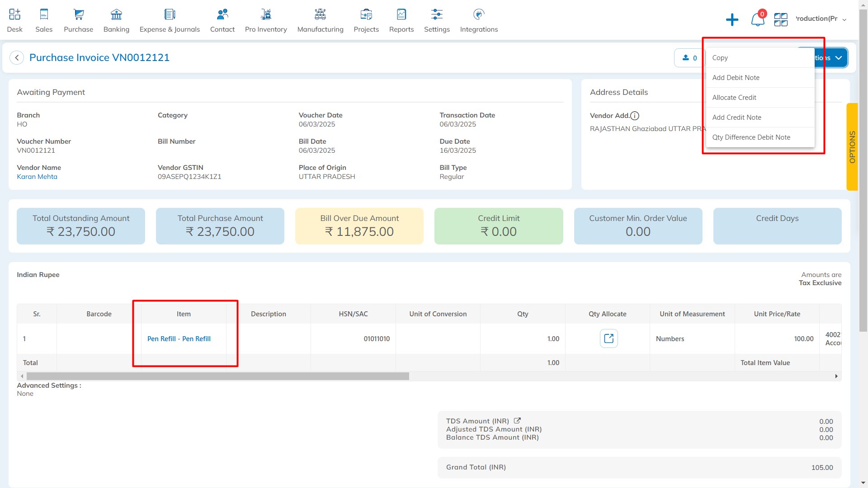Click the Vendor GSTIN value 09ASEPQ1234K1Z1
This screenshot has width=868, height=488.
pos(189,177)
